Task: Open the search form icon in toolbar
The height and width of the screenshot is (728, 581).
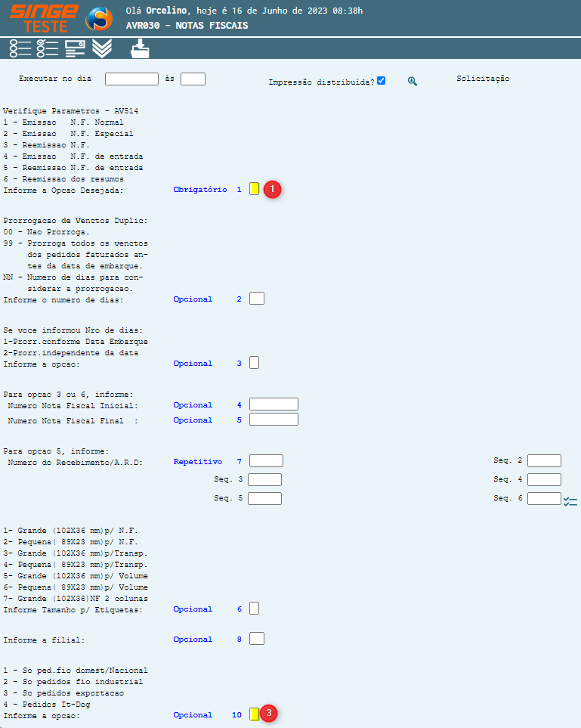Action: [75, 48]
